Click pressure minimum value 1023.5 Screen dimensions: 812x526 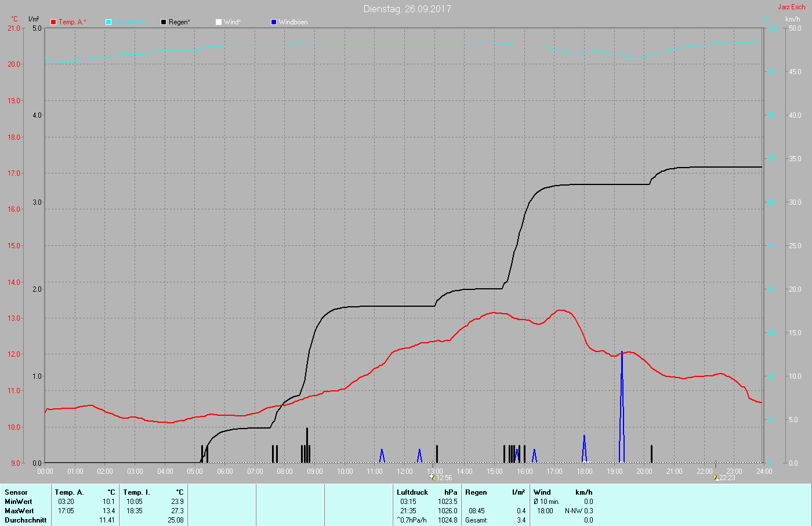pyautogui.click(x=448, y=502)
